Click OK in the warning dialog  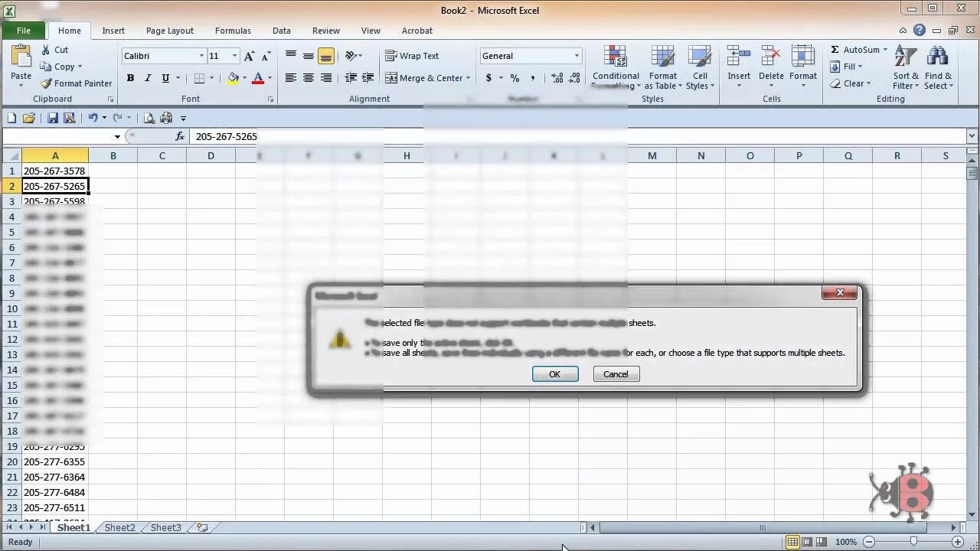555,374
